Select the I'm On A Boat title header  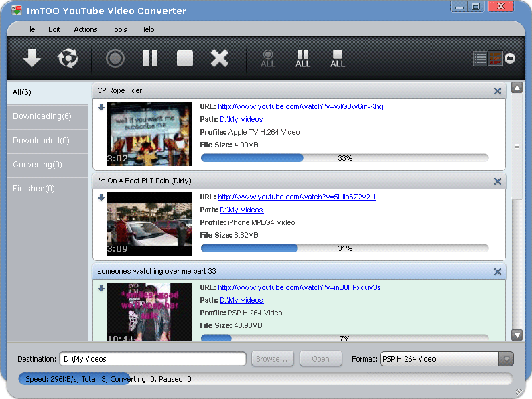coord(299,181)
